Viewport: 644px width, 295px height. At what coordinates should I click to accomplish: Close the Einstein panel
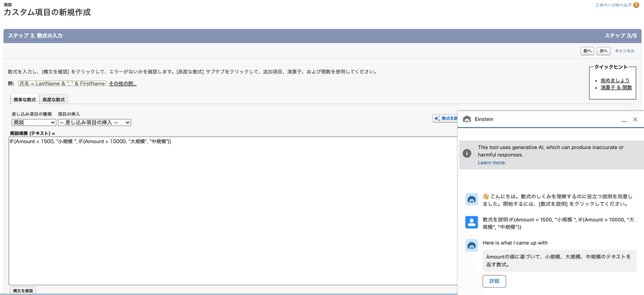[x=635, y=119]
